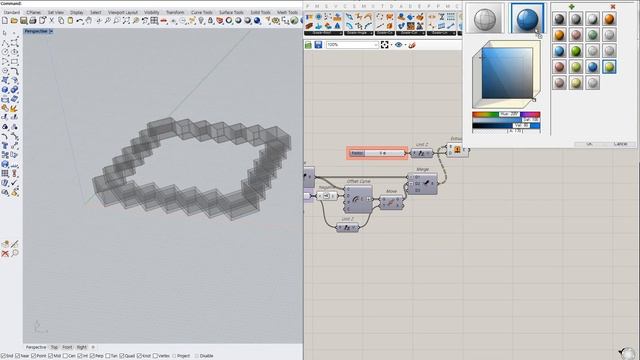Click the Open file folder icon
Screen dimensions: 640x360
14,20
